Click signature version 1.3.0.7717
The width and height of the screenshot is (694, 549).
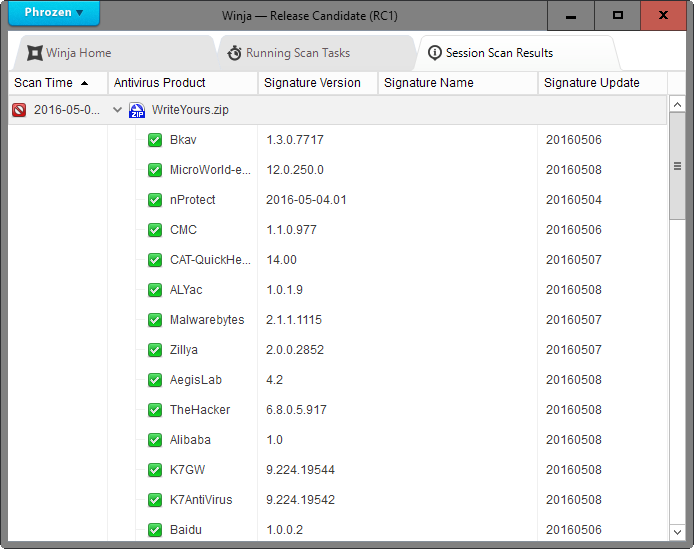295,140
